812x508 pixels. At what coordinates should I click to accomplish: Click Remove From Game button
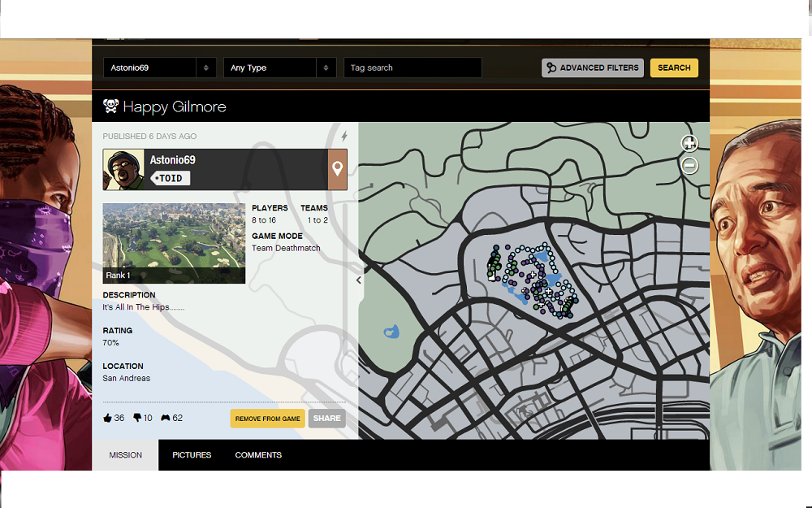(267, 419)
